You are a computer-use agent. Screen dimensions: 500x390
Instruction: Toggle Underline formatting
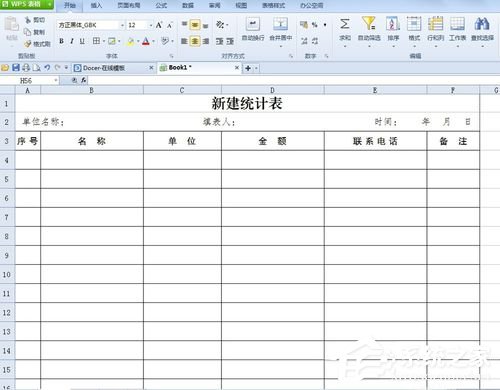tap(82, 41)
